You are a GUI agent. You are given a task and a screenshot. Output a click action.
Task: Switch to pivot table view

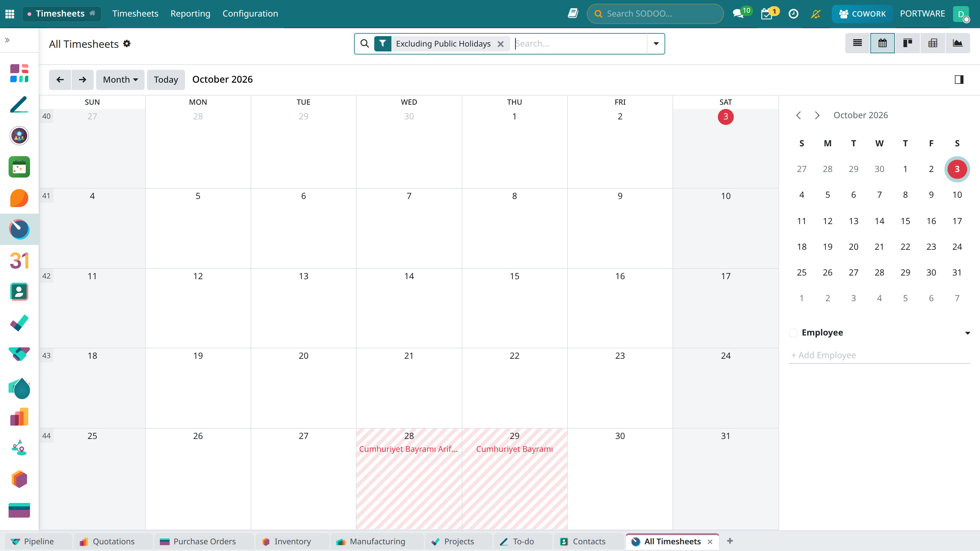click(933, 43)
